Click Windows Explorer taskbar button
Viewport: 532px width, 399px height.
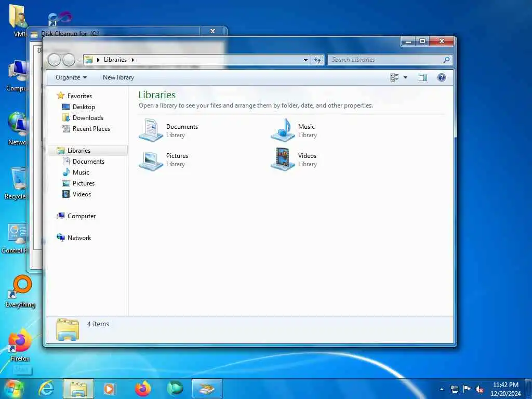pyautogui.click(x=78, y=389)
